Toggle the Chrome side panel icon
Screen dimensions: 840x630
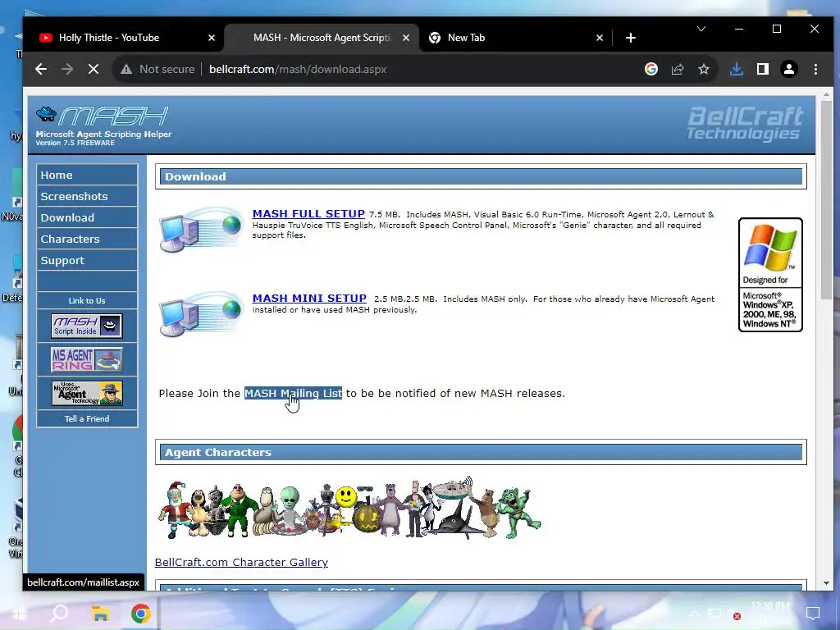click(x=763, y=69)
